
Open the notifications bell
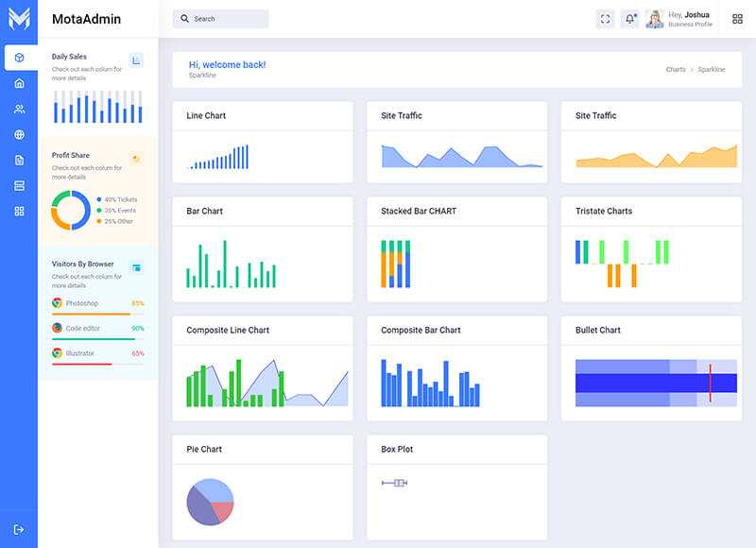click(x=630, y=19)
